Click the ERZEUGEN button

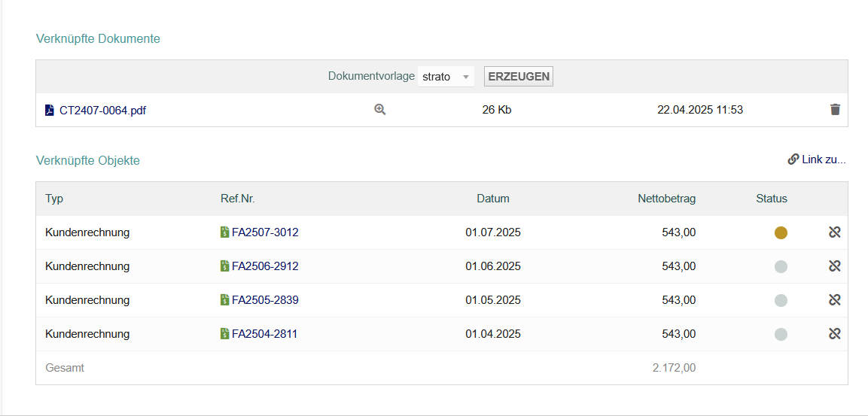[519, 76]
